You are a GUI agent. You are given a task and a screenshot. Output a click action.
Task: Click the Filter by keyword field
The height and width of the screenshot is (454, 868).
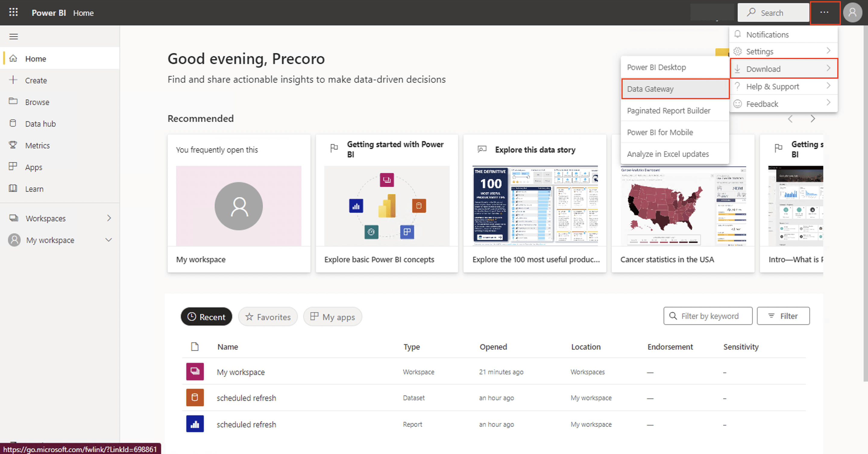708,316
